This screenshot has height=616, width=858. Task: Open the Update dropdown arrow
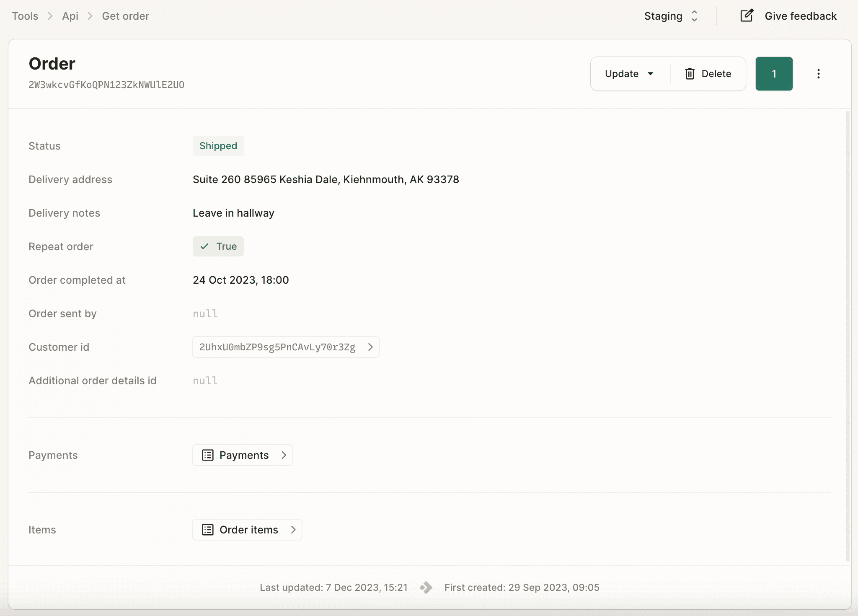coord(651,73)
